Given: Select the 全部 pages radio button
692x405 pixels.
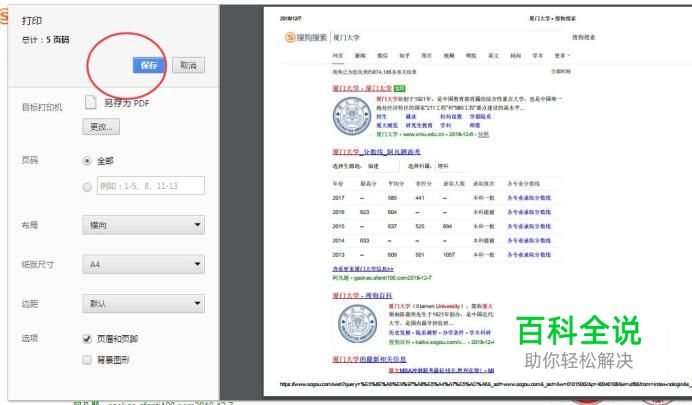Looking at the screenshot, I should pos(87,161).
